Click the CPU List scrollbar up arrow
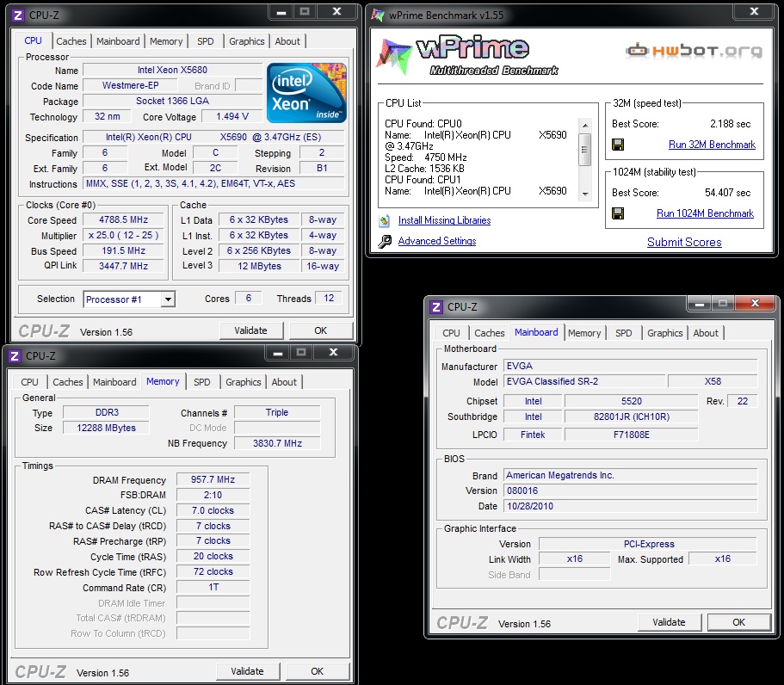 pos(585,125)
